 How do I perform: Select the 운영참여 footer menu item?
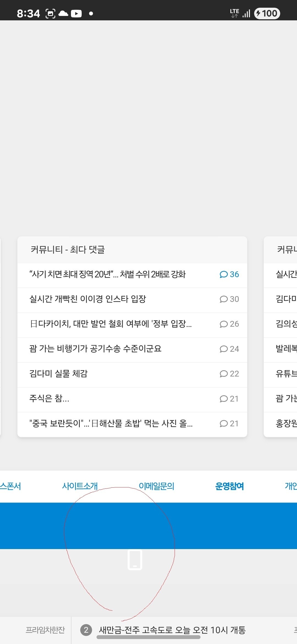tap(229, 486)
